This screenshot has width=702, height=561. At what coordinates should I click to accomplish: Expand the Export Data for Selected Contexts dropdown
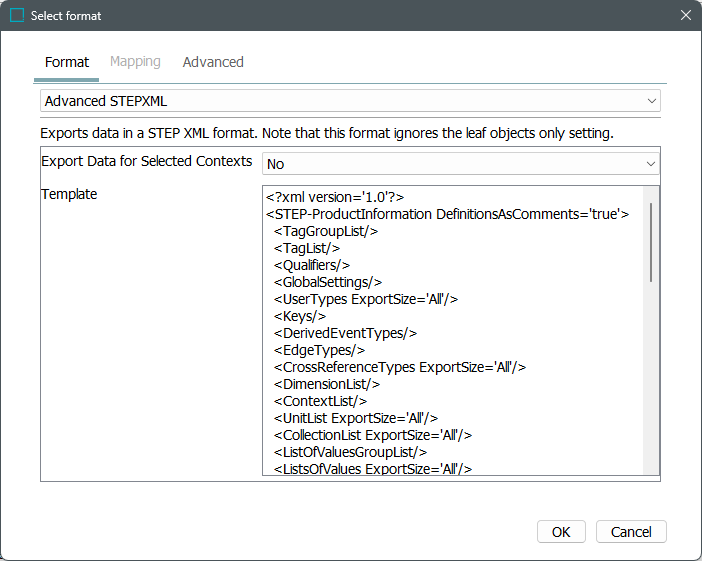click(460, 164)
